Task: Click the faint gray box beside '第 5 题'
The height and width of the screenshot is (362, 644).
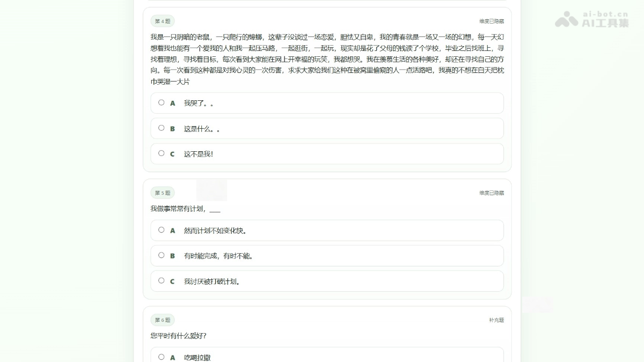Action: click(x=211, y=190)
